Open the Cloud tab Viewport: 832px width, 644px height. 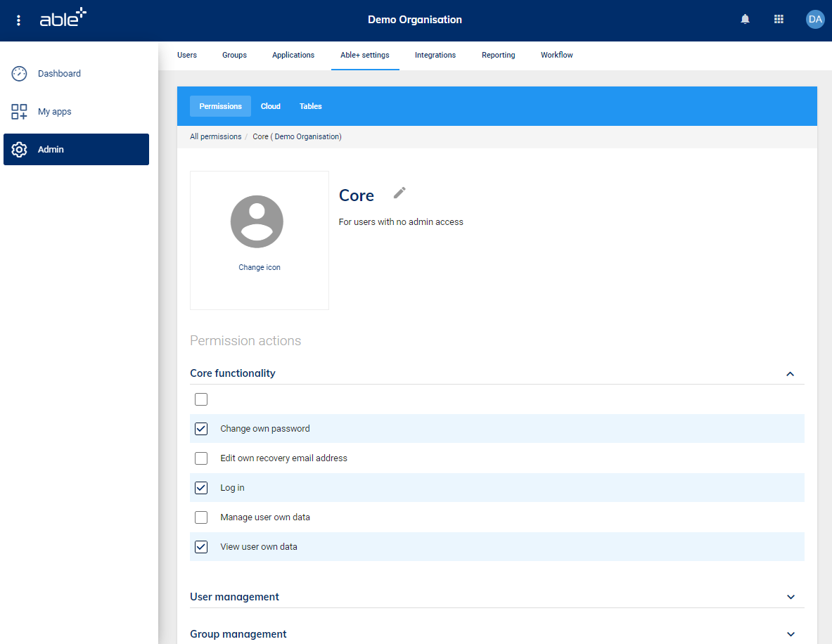coord(270,106)
